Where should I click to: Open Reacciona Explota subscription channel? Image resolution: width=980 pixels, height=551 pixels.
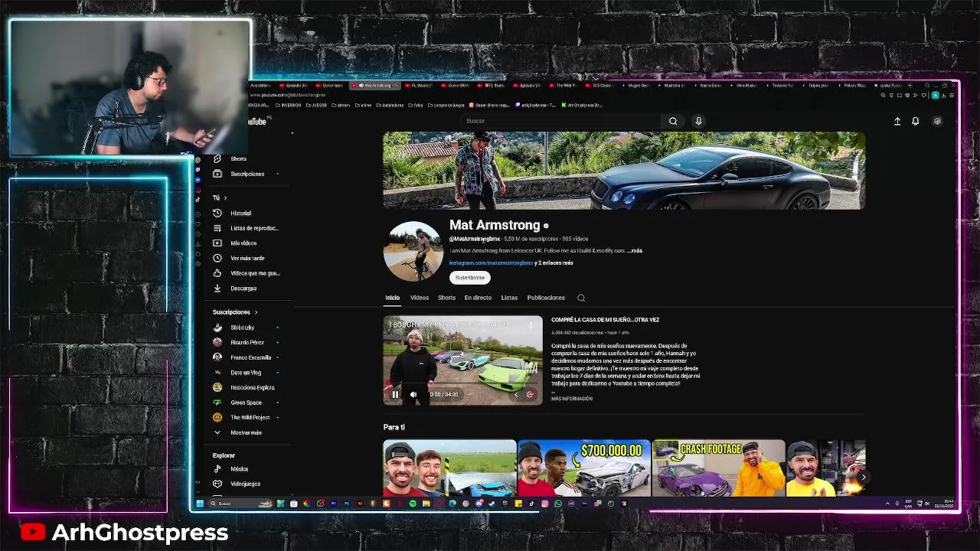pos(252,387)
